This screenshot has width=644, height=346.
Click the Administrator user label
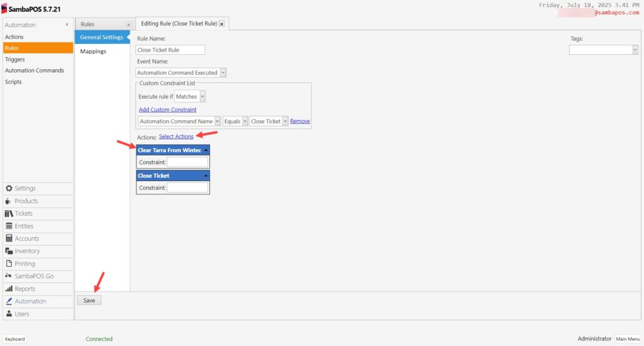[x=594, y=338]
